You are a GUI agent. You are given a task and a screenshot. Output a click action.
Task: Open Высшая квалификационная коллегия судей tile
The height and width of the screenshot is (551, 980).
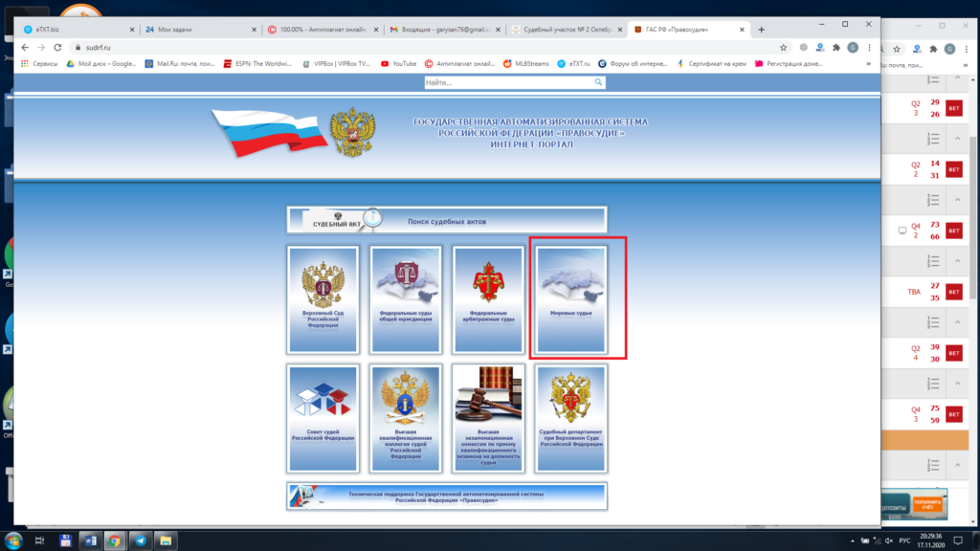406,418
